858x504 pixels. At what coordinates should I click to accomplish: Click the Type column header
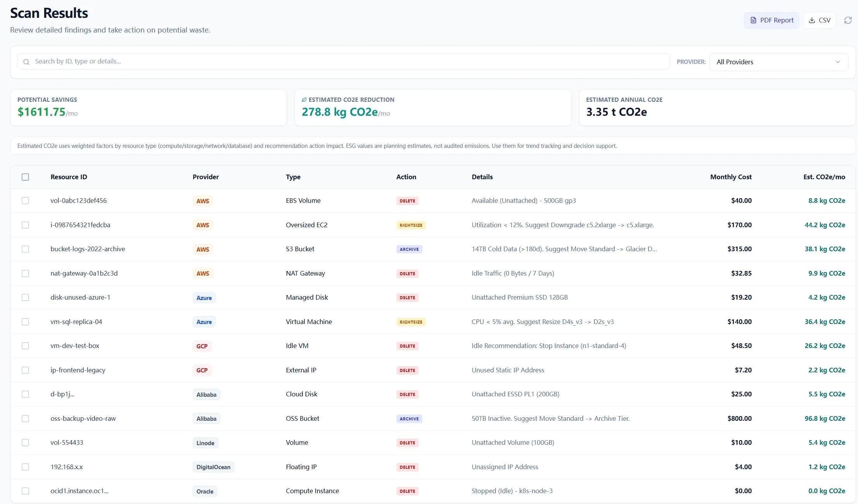point(293,177)
